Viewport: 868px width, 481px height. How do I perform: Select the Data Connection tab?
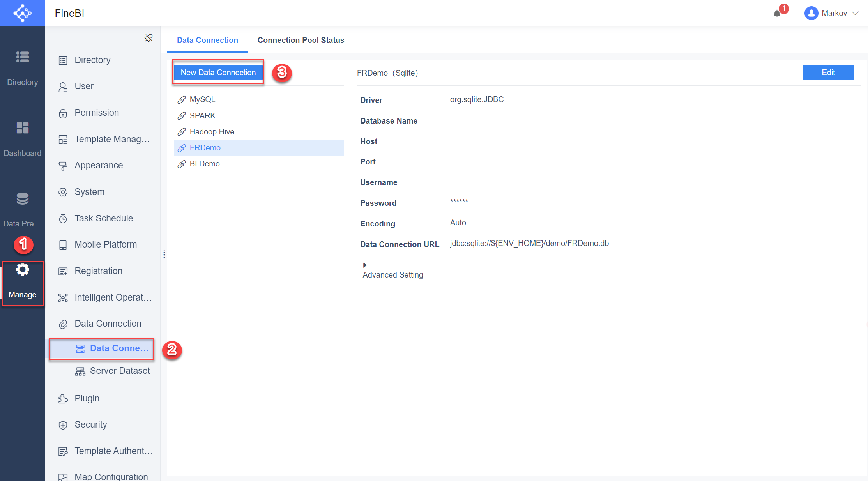pos(207,40)
